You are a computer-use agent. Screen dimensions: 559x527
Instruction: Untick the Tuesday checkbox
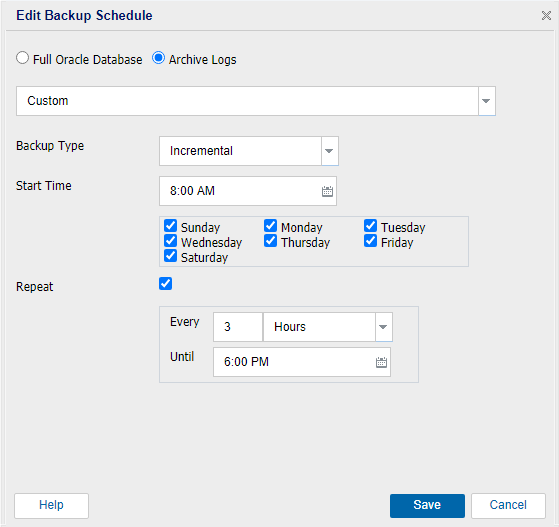click(370, 226)
